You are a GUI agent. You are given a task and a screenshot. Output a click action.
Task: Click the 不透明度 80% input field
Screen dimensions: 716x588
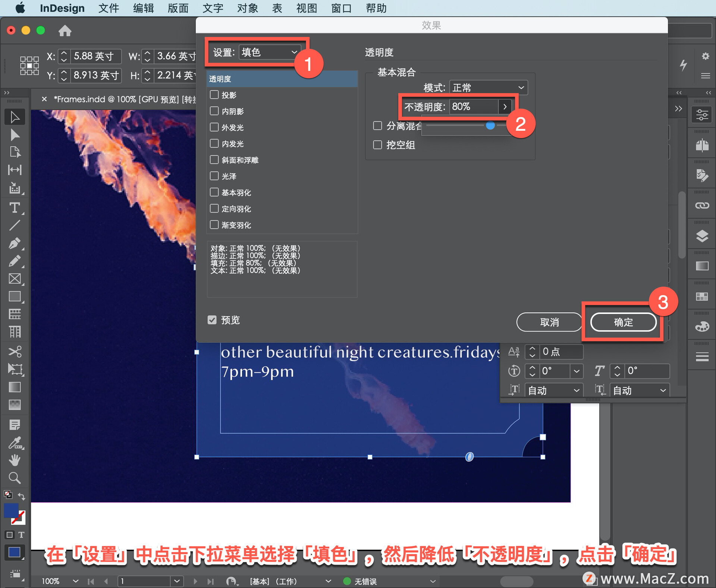click(474, 107)
